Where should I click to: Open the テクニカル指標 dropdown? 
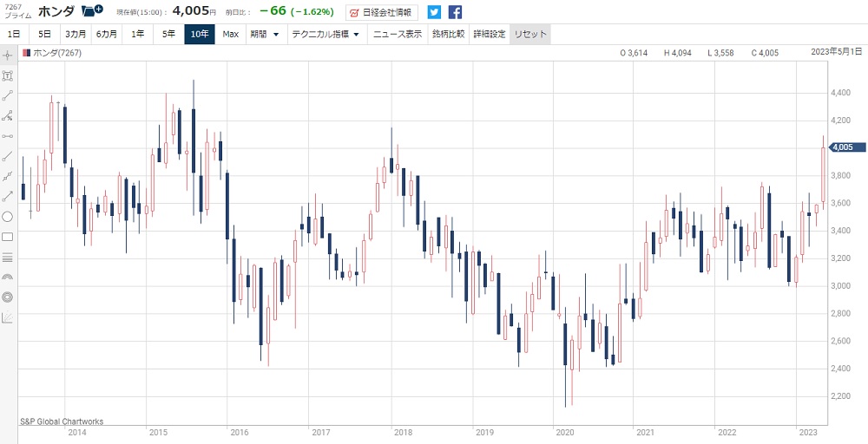pyautogui.click(x=326, y=35)
